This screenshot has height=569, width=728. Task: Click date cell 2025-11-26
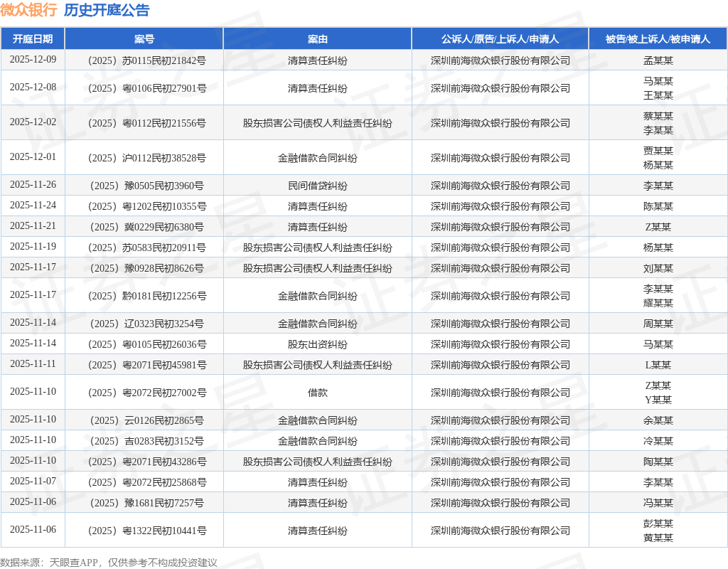point(33,184)
